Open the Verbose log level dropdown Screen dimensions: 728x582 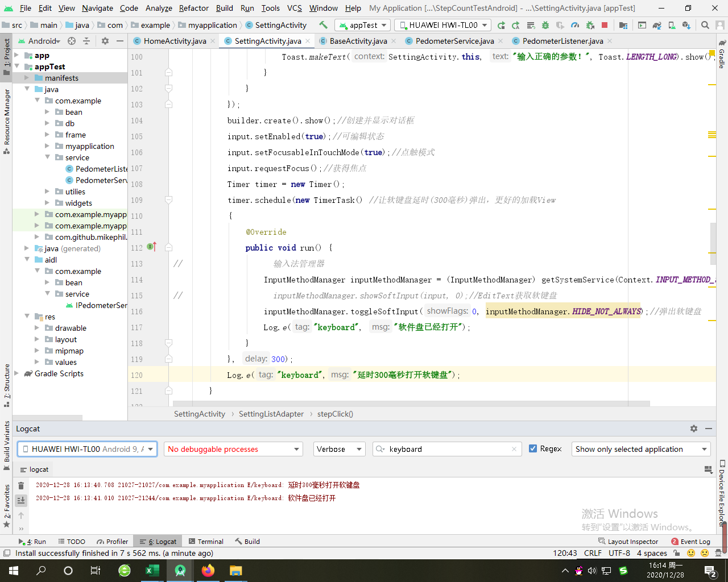tap(339, 449)
